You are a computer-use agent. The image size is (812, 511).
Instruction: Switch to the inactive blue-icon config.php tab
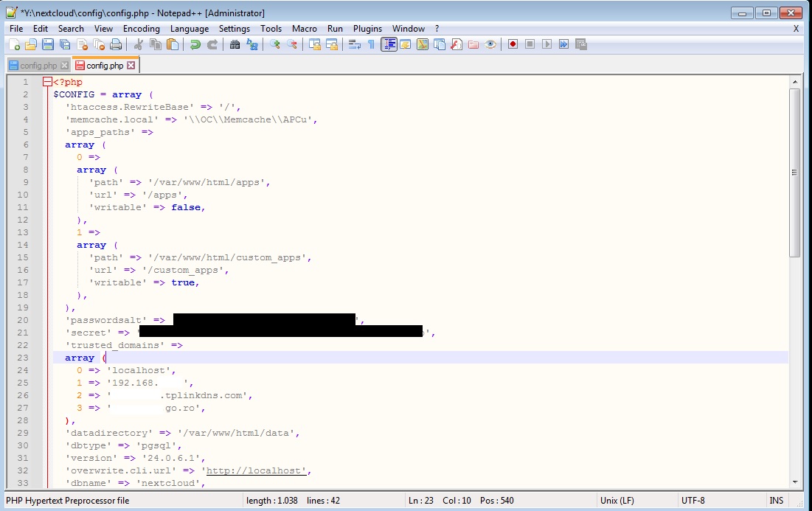[39, 65]
